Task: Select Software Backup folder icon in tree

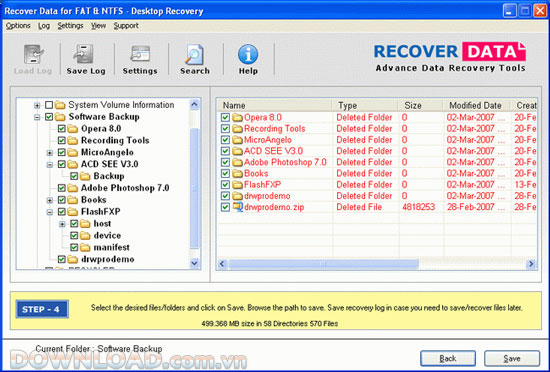Action: click(60, 117)
